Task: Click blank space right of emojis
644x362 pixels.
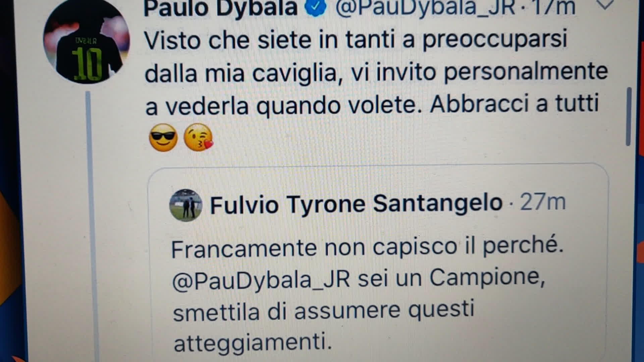Action: [x=402, y=137]
